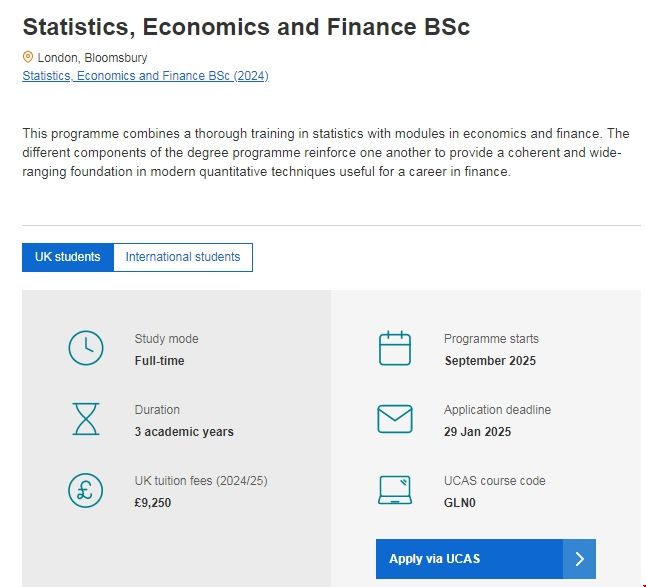This screenshot has height=587, width=646.
Task: Click the September 2025 start date
Action: [x=490, y=361]
